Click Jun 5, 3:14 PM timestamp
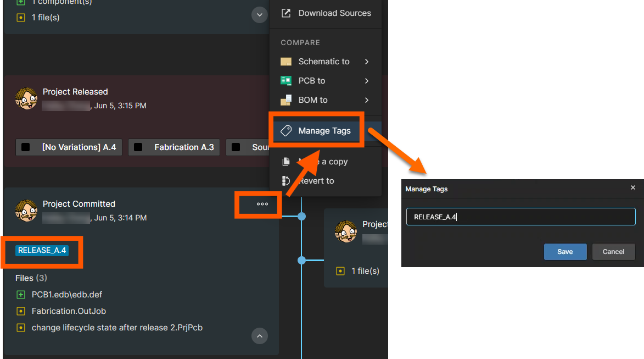This screenshot has height=359, width=644. tap(120, 218)
